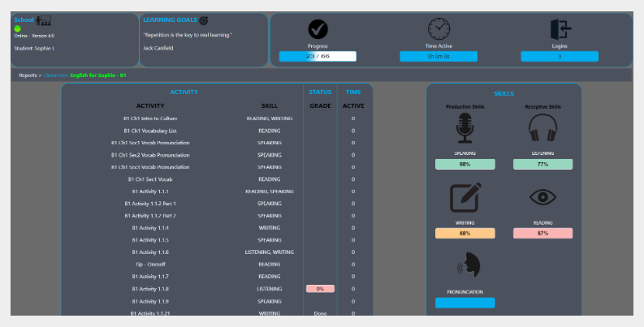Click the Logins door icon
This screenshot has height=327, width=644.
[560, 29]
